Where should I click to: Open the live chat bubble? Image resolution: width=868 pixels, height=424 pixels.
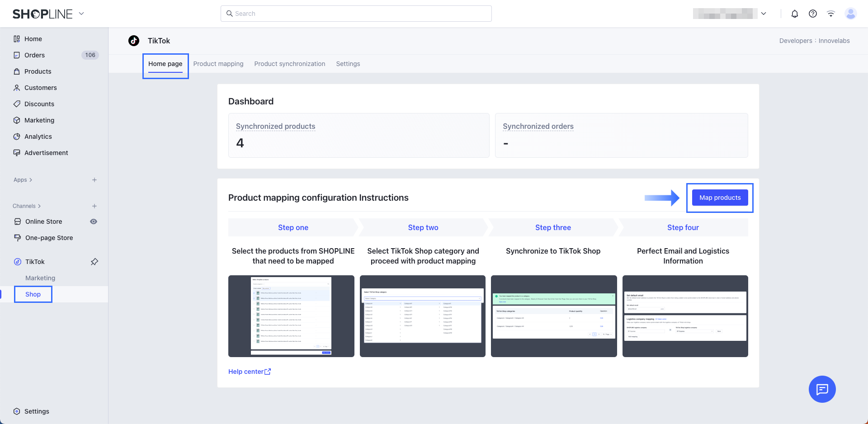coord(822,389)
